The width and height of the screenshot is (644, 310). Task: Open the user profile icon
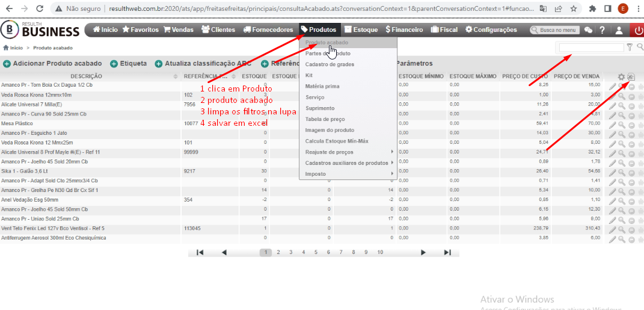tap(619, 29)
